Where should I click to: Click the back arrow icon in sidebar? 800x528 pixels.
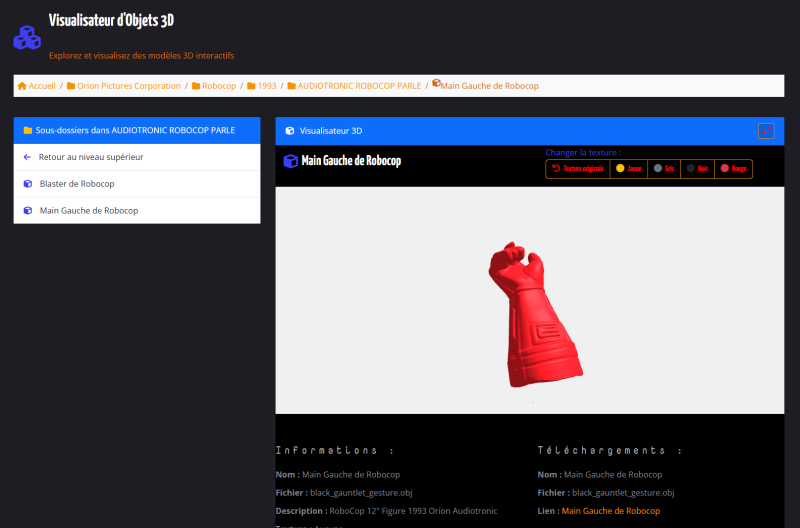[28, 157]
